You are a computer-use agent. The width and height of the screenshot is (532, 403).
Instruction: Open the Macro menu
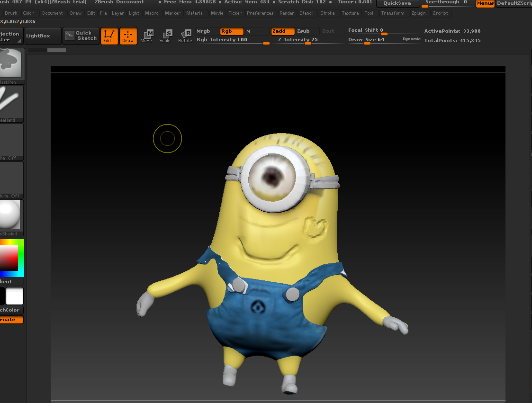point(152,13)
